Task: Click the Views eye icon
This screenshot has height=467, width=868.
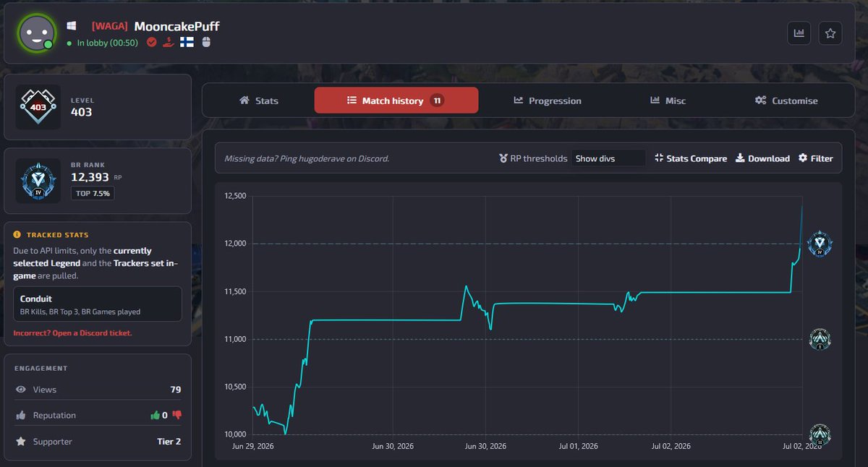Action: pyautogui.click(x=21, y=390)
